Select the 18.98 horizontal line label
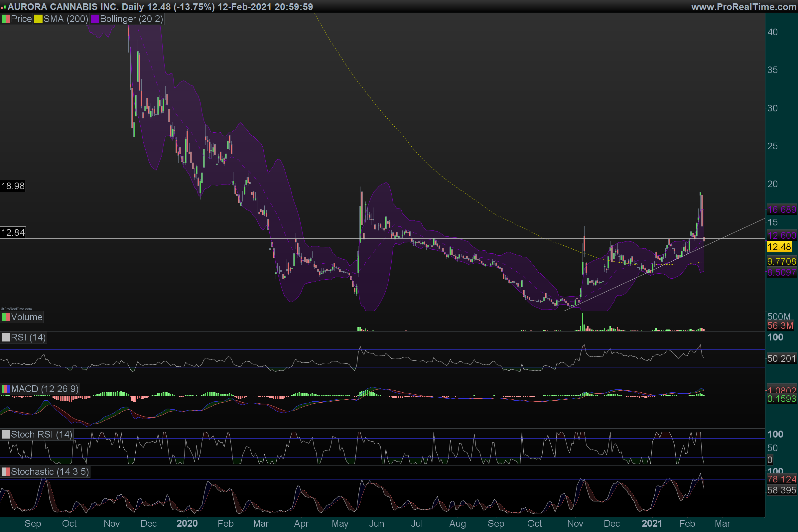The height and width of the screenshot is (532, 798). [13, 186]
